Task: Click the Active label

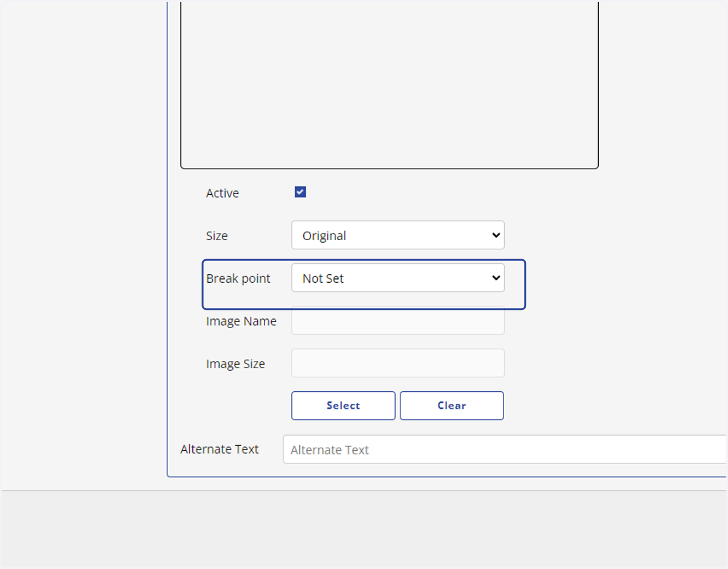Action: 223,193
